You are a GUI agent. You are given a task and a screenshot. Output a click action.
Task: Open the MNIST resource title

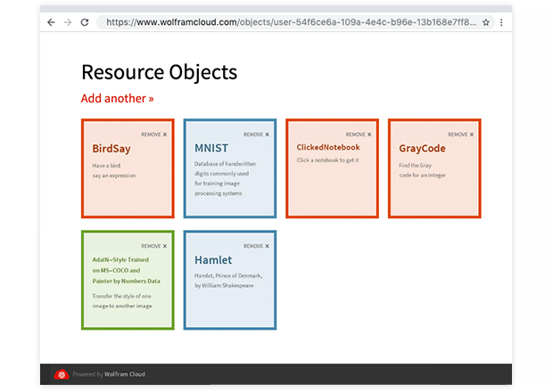point(211,148)
